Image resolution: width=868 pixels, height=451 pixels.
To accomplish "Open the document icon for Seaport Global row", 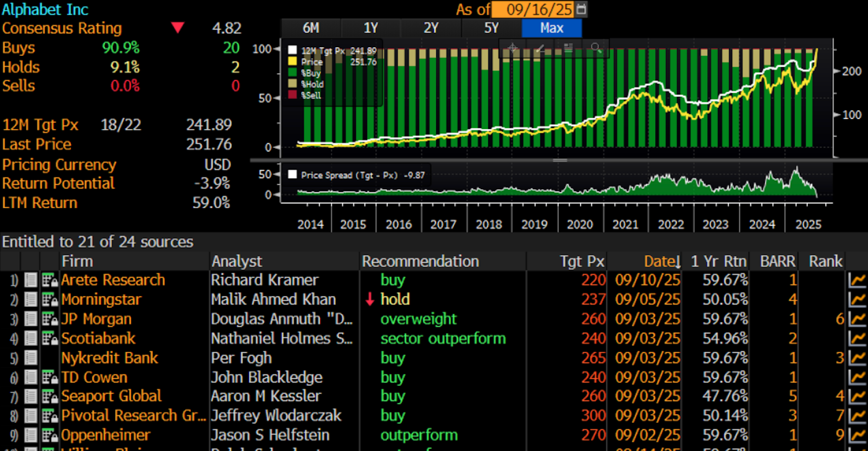I will point(31,396).
